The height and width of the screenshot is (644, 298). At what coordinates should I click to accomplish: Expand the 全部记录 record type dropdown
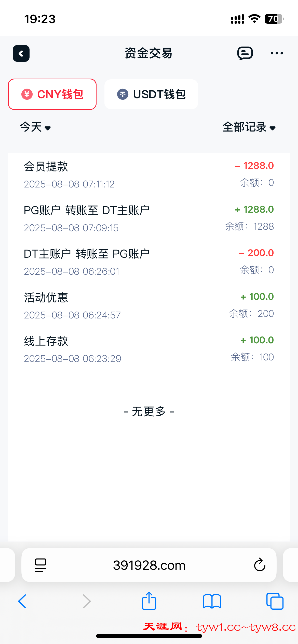click(249, 127)
